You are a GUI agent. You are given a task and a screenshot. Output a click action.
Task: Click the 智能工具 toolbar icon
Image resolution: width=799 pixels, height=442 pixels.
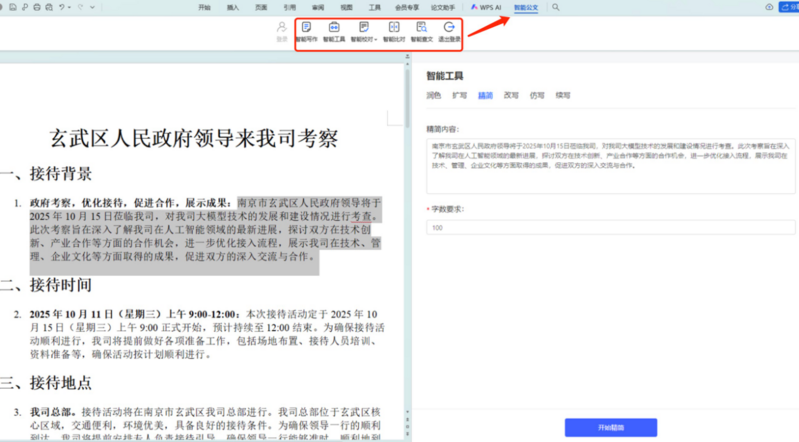point(334,31)
